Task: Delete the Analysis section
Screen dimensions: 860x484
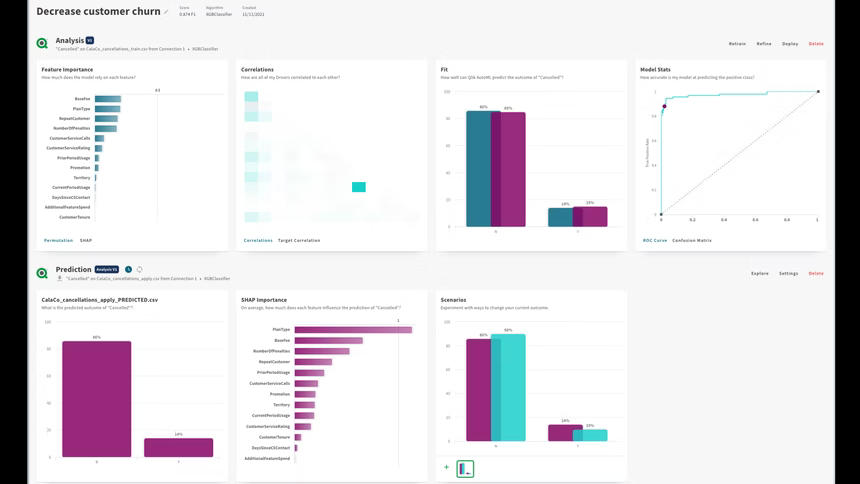Action: [816, 44]
